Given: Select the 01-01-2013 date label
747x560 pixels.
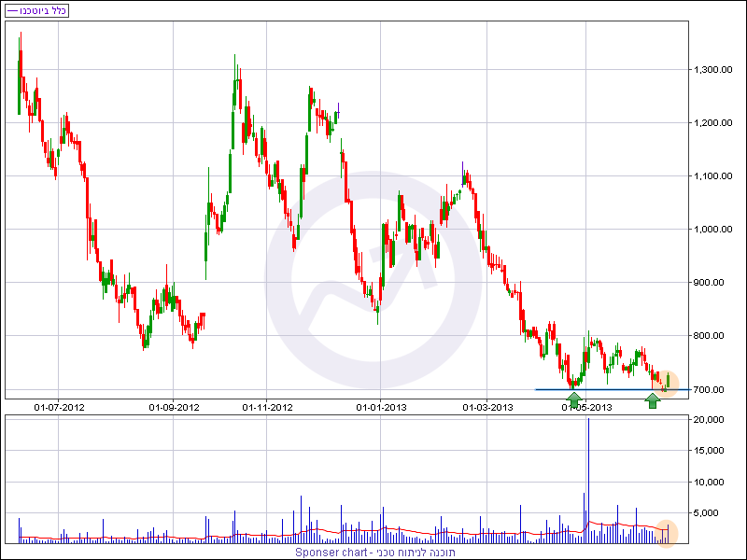Looking at the screenshot, I should click(x=381, y=407).
